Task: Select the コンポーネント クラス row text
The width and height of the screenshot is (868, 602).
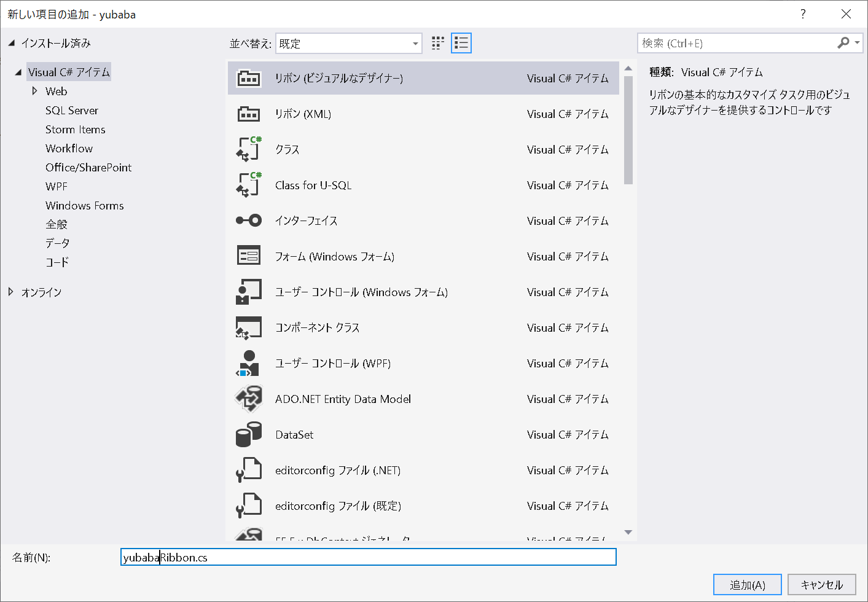Action: pyautogui.click(x=318, y=328)
